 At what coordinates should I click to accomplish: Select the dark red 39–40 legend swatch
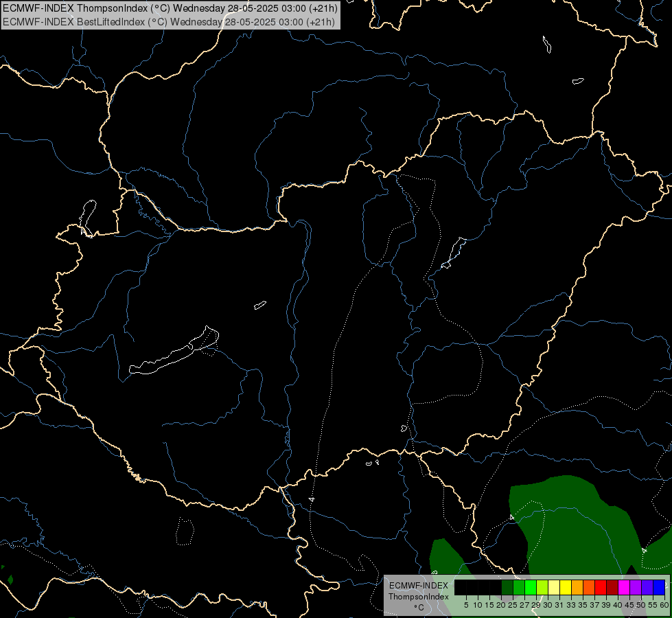coord(612,587)
